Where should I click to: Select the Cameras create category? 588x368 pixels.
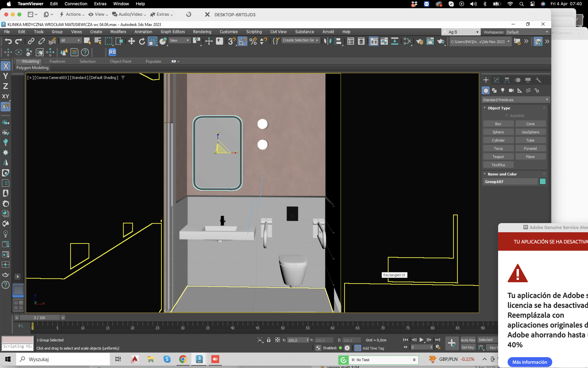511,90
